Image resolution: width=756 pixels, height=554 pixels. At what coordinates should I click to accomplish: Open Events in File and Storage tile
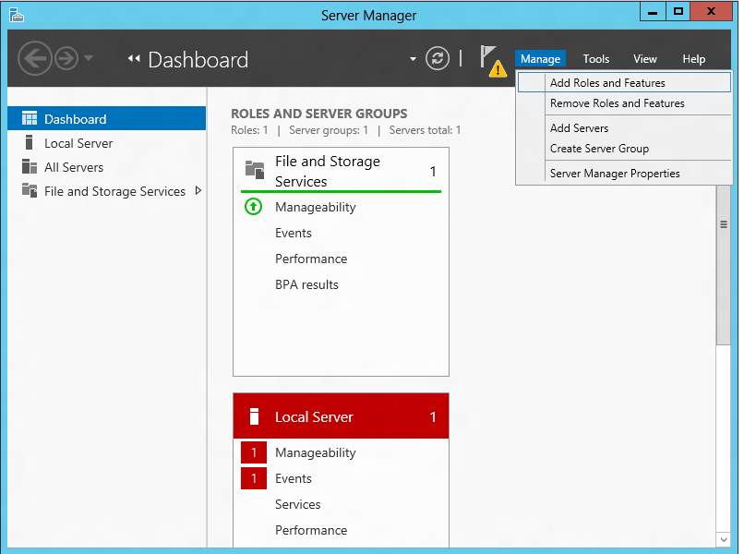pos(294,233)
